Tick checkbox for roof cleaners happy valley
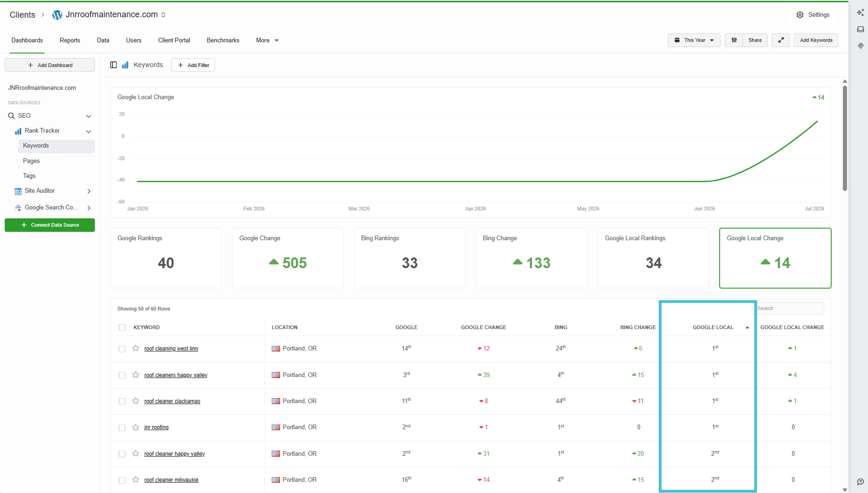Image resolution: width=868 pixels, height=493 pixels. tap(122, 375)
